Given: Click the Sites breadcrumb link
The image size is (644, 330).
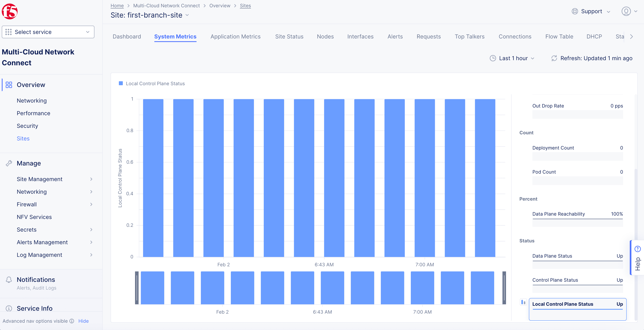Looking at the screenshot, I should tap(245, 6).
